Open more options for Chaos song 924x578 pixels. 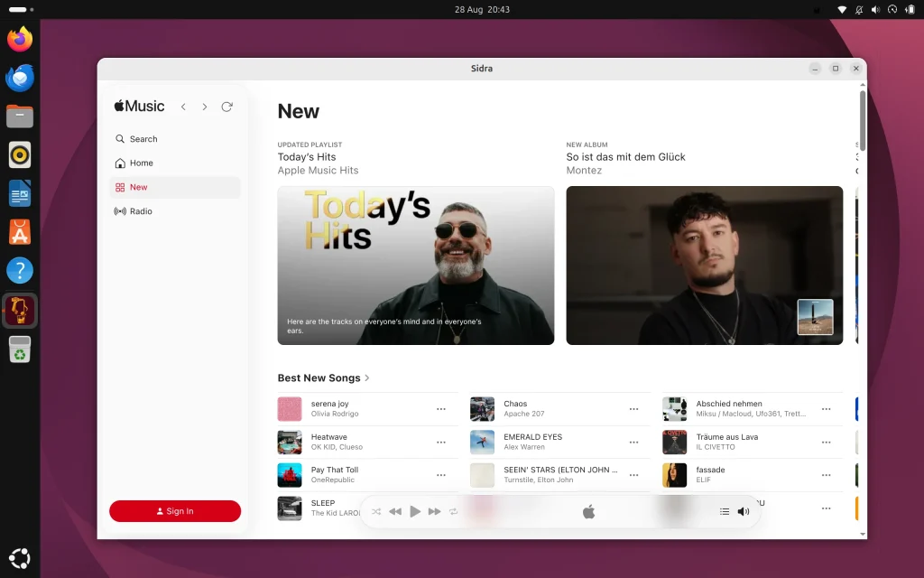[x=633, y=409]
